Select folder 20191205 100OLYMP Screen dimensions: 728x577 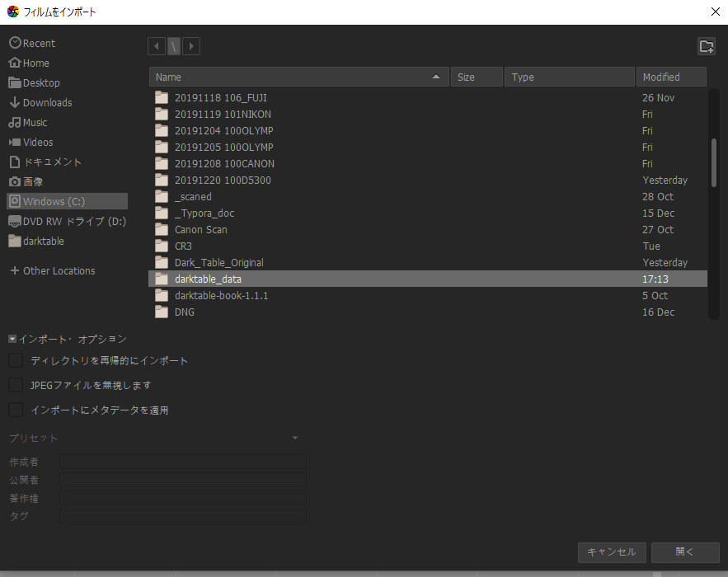pos(428,148)
